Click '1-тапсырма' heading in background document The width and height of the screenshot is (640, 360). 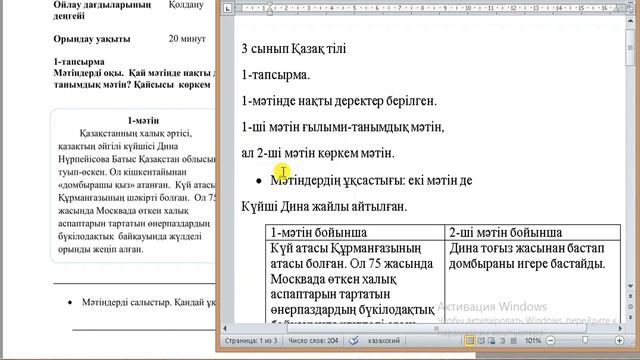[79, 62]
